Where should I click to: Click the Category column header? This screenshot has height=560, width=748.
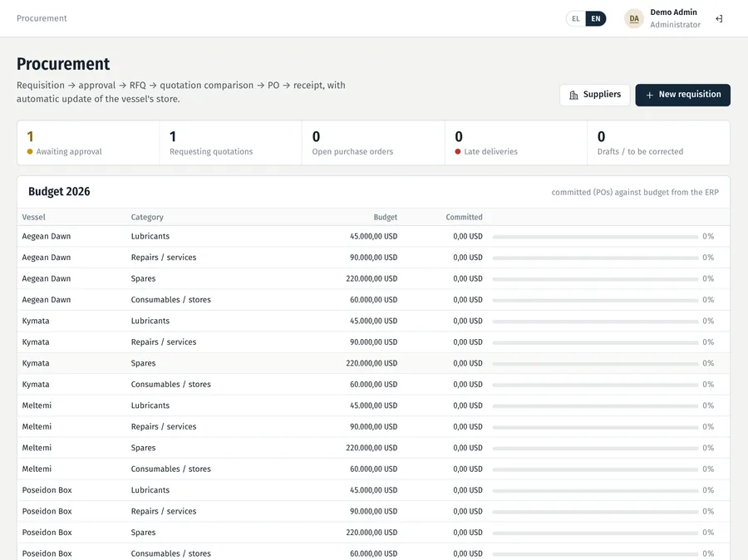coord(147,217)
